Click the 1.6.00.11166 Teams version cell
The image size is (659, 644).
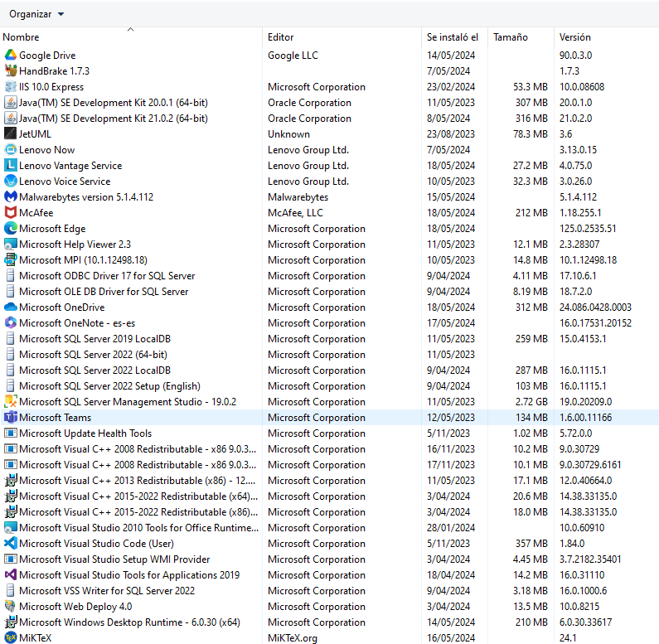tap(585, 418)
